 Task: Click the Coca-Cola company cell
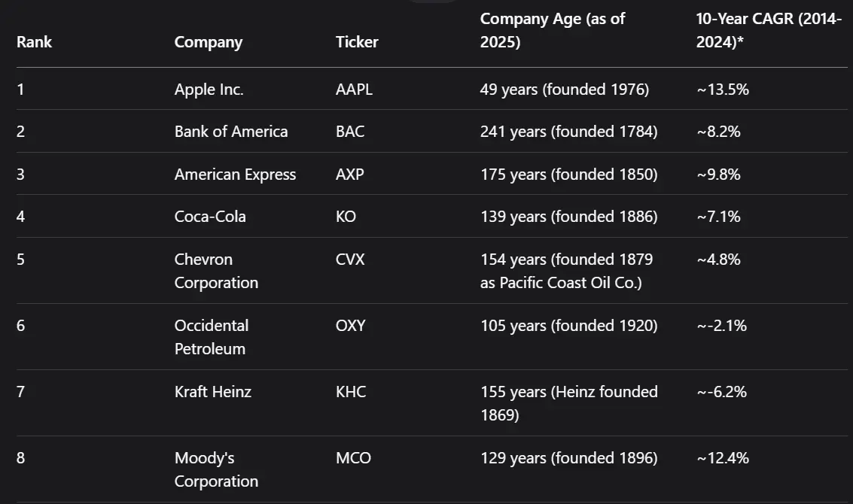[210, 217]
